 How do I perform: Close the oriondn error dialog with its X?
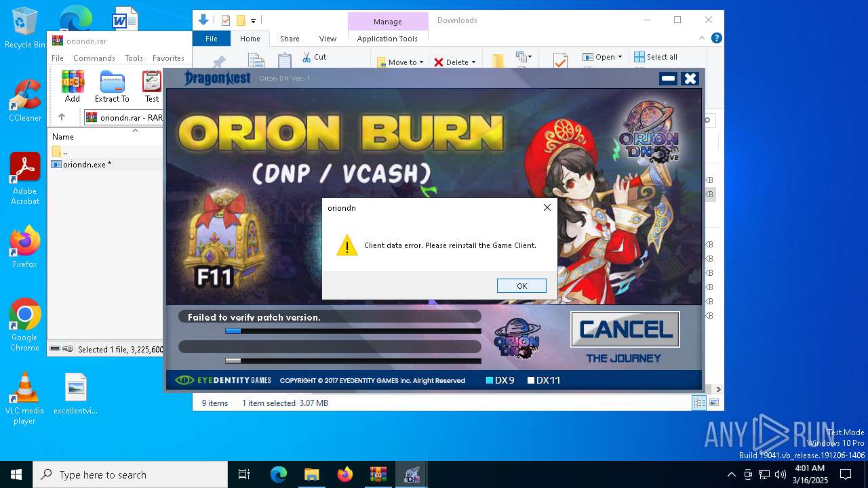547,207
